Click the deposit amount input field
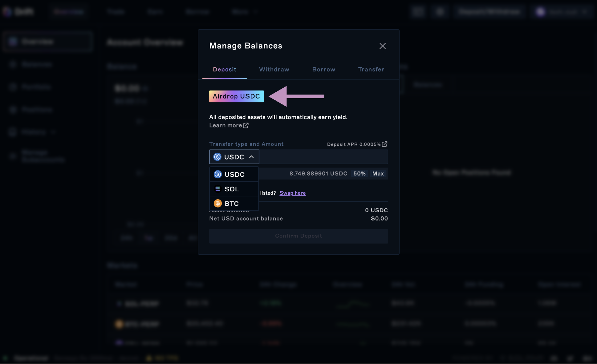Image resolution: width=597 pixels, height=364 pixels. 323,157
